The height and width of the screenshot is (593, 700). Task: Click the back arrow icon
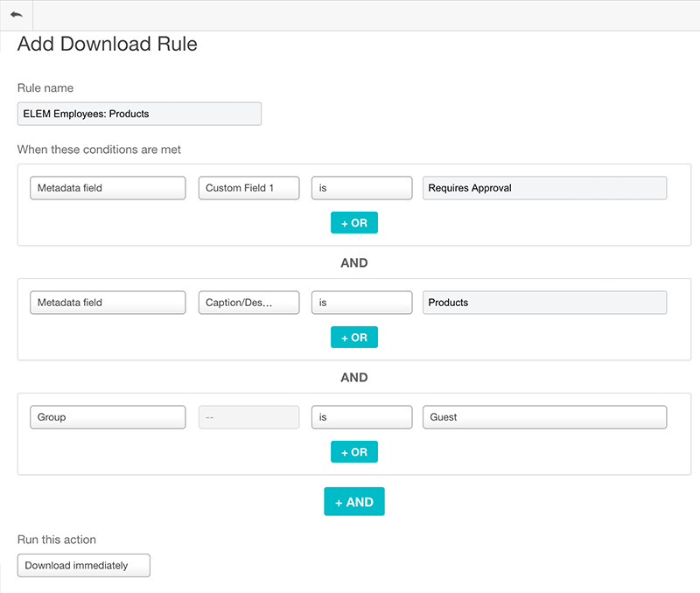pos(17,15)
